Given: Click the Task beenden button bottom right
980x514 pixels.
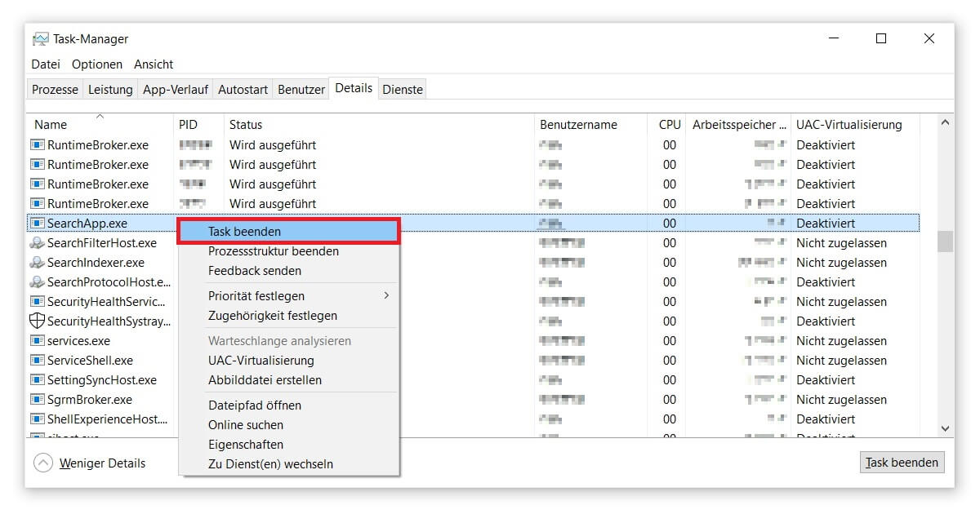Looking at the screenshot, I should 901,462.
